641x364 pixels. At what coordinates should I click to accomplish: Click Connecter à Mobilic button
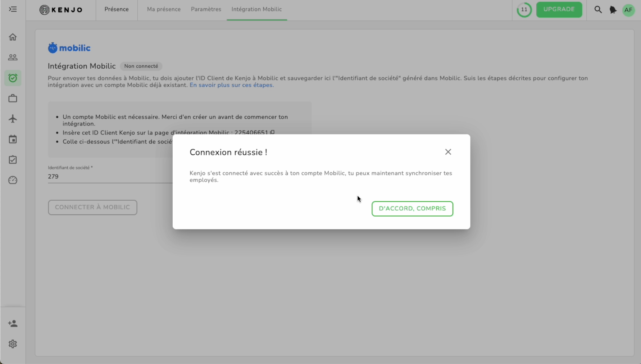click(92, 208)
